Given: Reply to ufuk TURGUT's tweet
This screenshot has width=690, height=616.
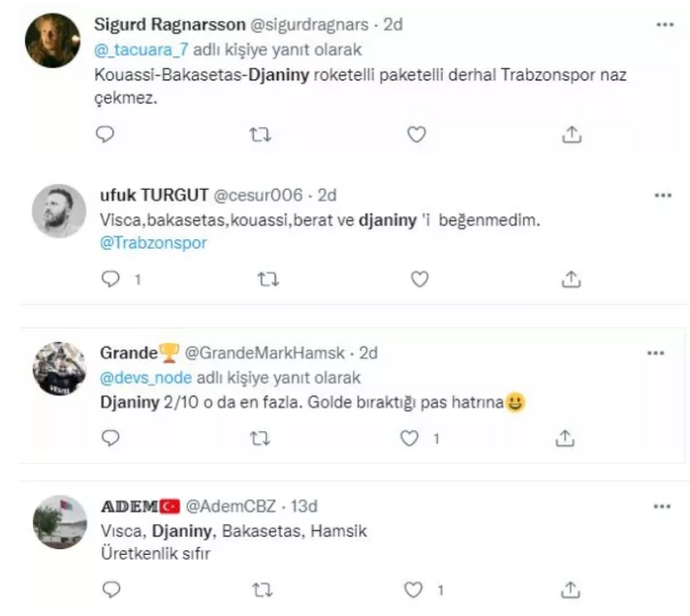Looking at the screenshot, I should click(x=110, y=279).
